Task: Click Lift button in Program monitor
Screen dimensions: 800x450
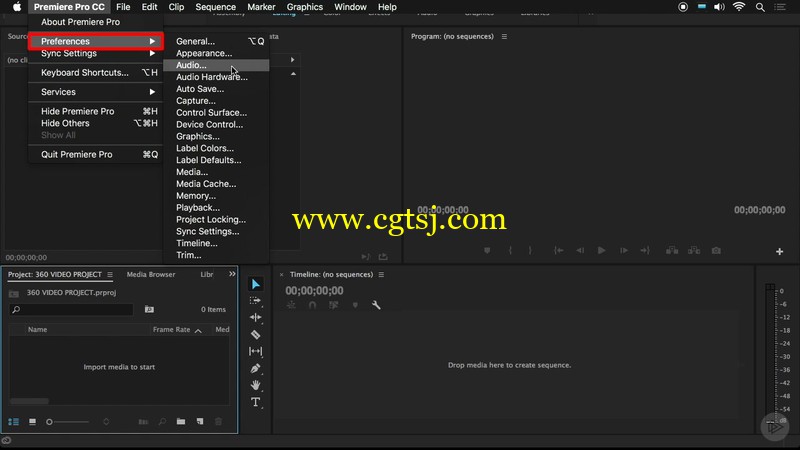Action: tap(672, 251)
